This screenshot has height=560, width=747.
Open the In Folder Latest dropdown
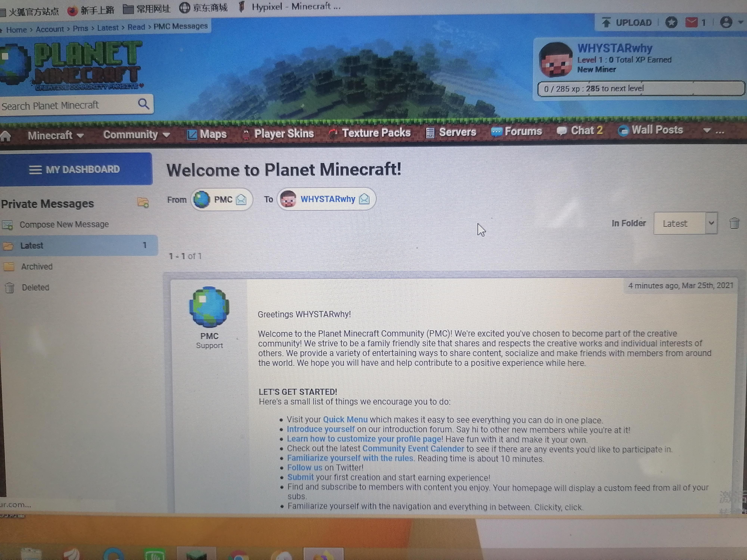pos(685,223)
